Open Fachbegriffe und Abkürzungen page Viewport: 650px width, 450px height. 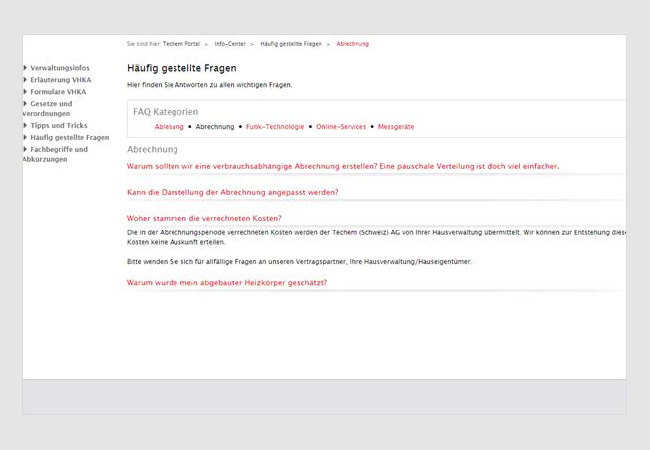(x=55, y=154)
